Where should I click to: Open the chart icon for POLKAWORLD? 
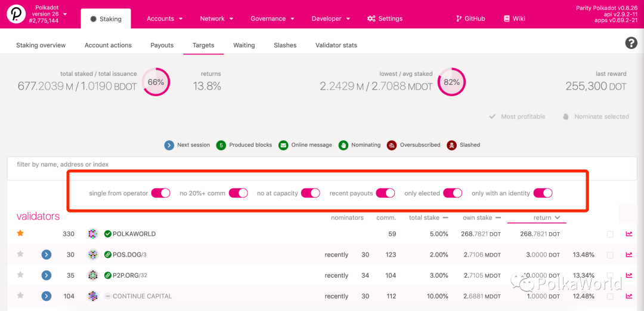628,234
